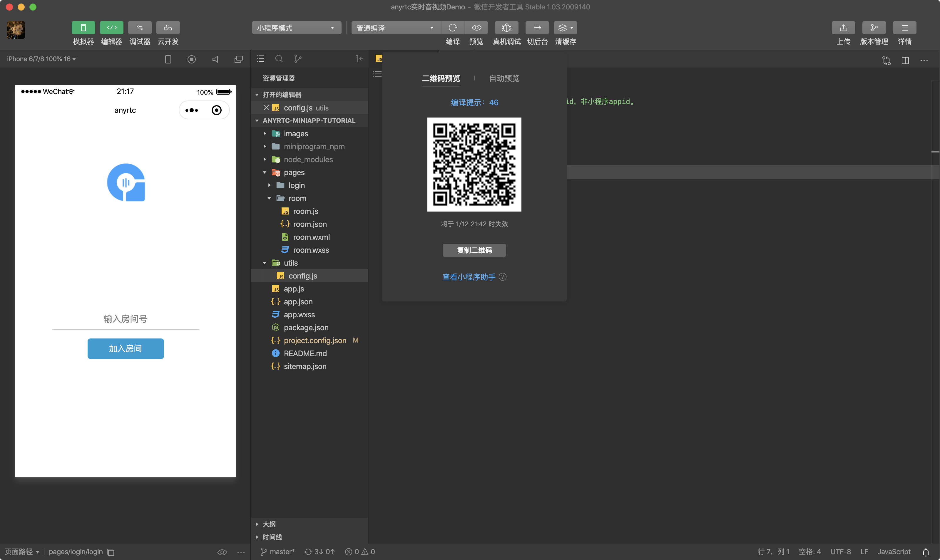Open the source control branch icon
Image resolution: width=940 pixels, height=560 pixels.
point(298,59)
